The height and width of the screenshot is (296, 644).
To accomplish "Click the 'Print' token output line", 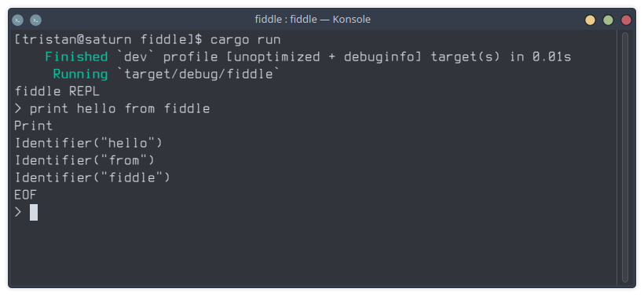I will click(x=34, y=126).
